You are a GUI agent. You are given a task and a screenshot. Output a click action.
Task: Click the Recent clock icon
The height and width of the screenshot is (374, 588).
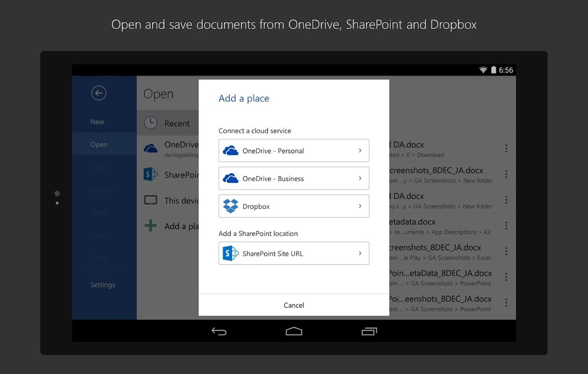coord(150,123)
